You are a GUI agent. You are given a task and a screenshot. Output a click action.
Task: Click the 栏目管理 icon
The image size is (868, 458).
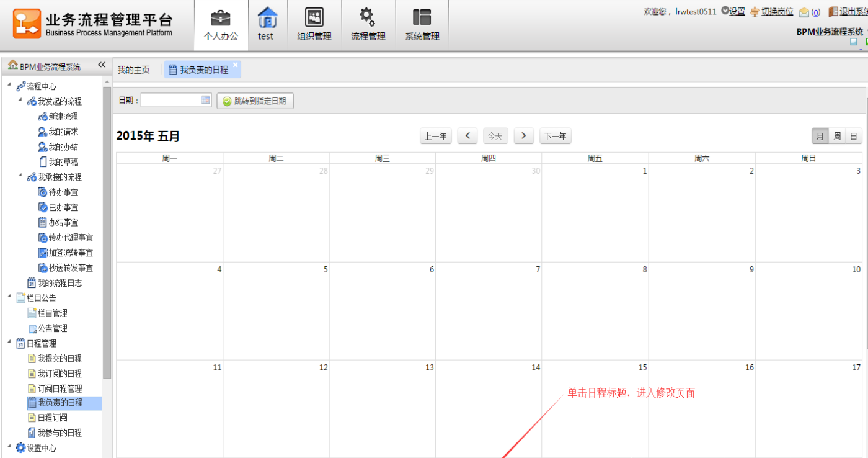pos(32,313)
